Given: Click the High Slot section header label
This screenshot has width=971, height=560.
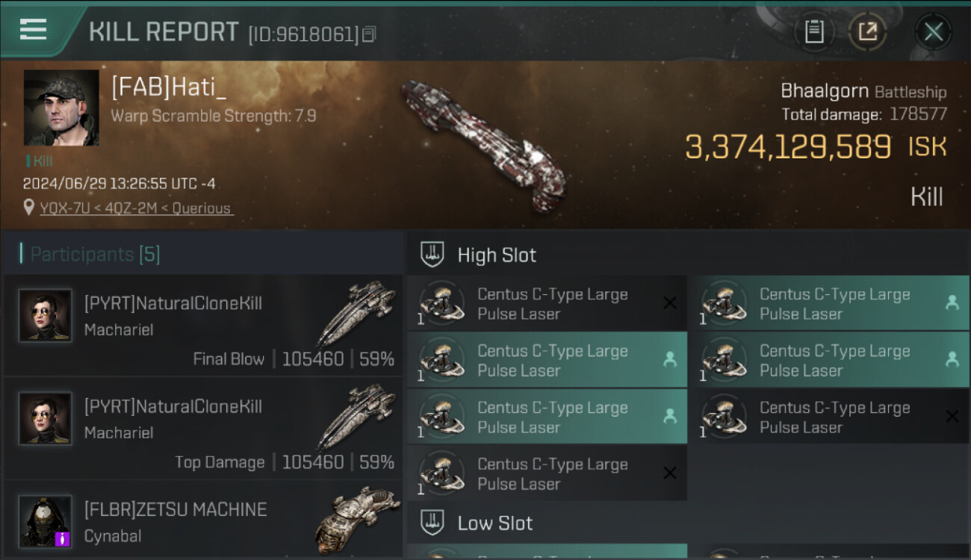Looking at the screenshot, I should (497, 255).
